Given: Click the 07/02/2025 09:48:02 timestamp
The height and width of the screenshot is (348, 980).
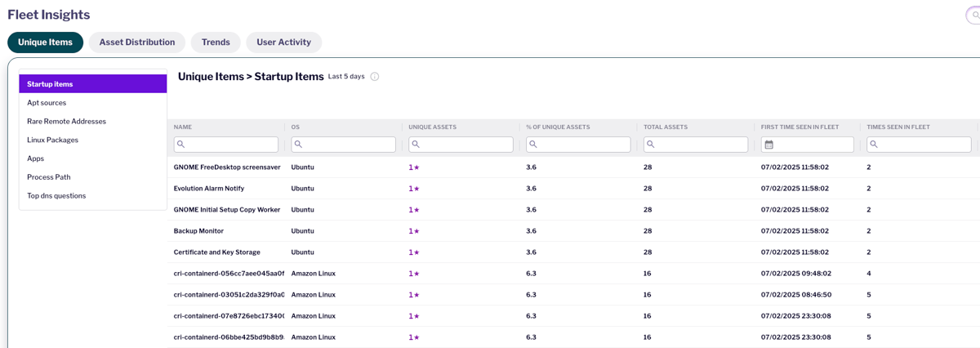Looking at the screenshot, I should (x=796, y=274).
